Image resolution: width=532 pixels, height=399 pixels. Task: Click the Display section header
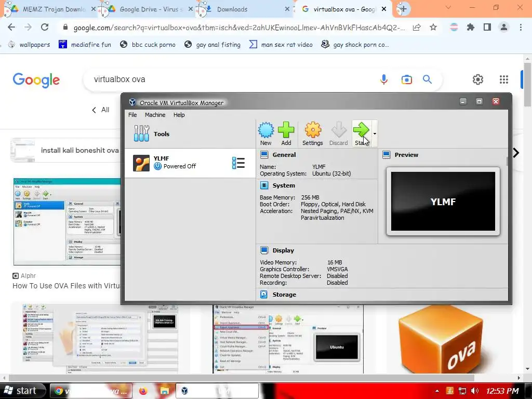(x=283, y=250)
